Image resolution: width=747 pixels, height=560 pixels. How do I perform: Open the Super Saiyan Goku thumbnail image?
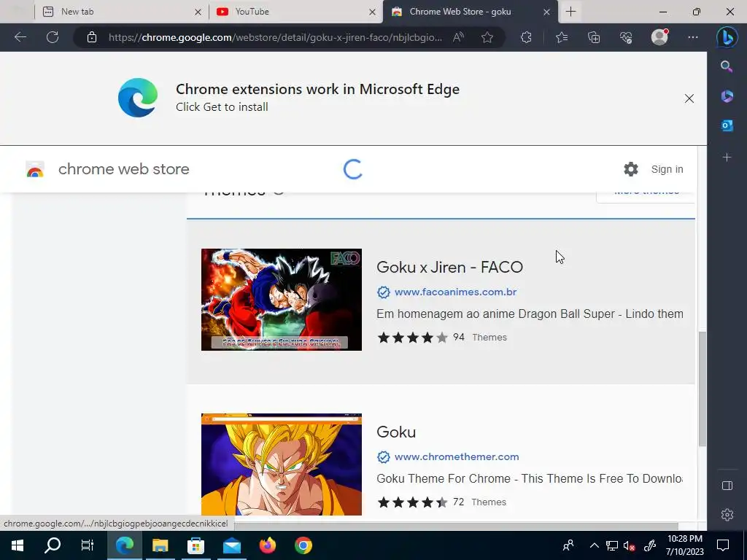click(x=281, y=464)
